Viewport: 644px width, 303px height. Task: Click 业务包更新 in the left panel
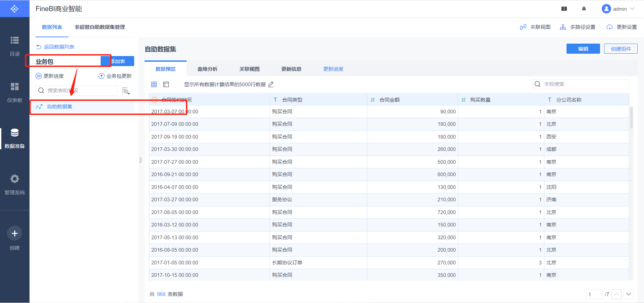115,76
